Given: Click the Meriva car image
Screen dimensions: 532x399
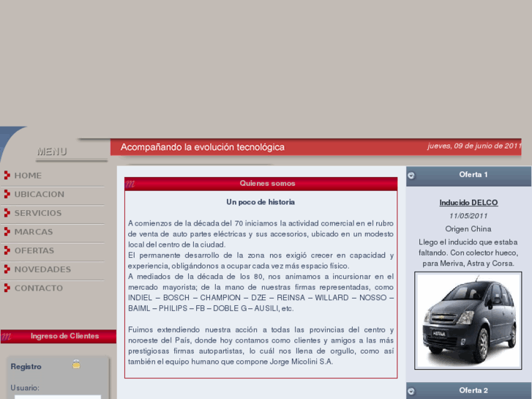Looking at the screenshot, I should pos(468,321).
